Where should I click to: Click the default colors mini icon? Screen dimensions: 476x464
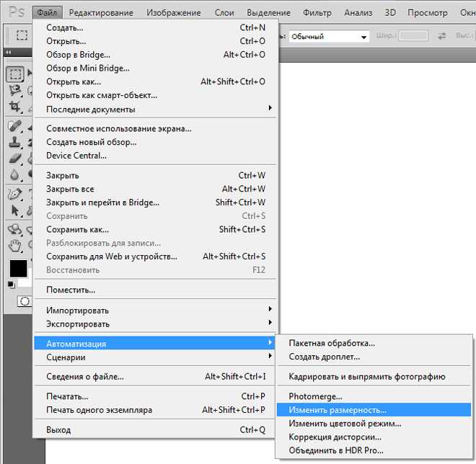(x=12, y=285)
